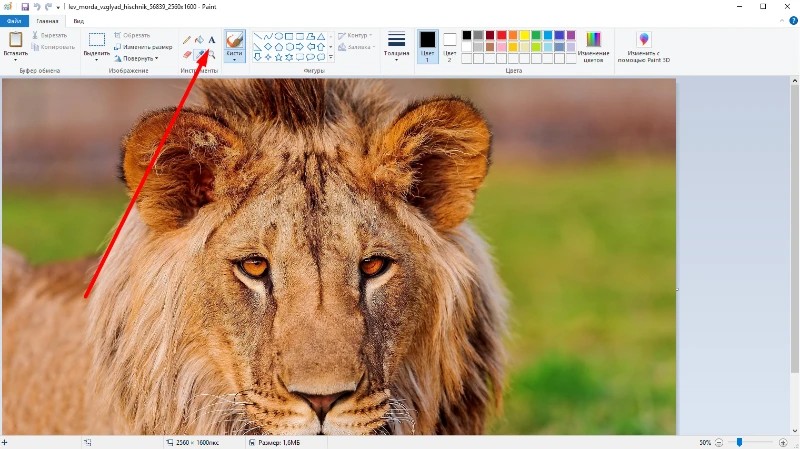Open the File (Файл) menu
The width and height of the screenshot is (800, 449).
point(14,20)
